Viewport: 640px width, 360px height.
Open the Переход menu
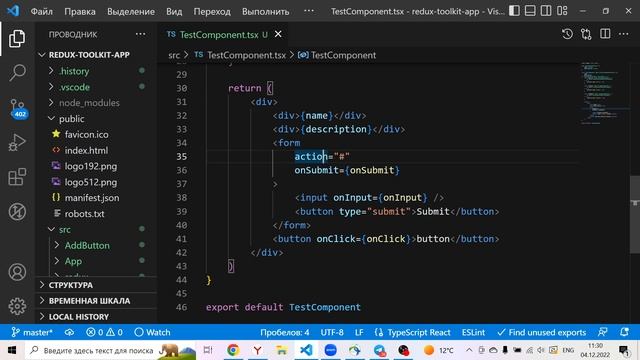click(x=212, y=11)
